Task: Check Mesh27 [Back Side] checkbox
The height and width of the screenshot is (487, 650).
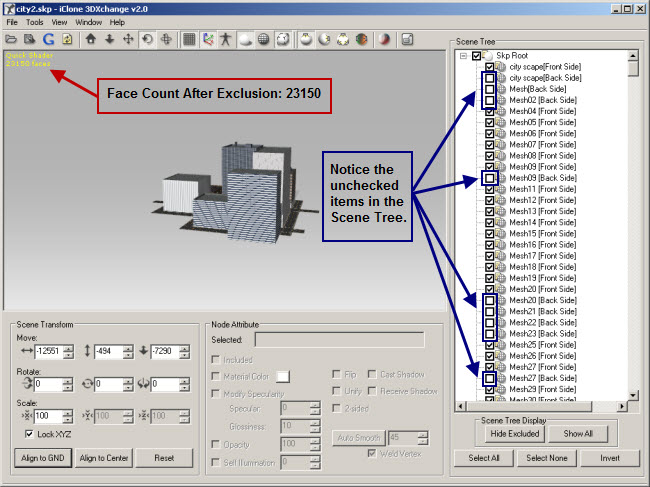Action: (x=490, y=378)
